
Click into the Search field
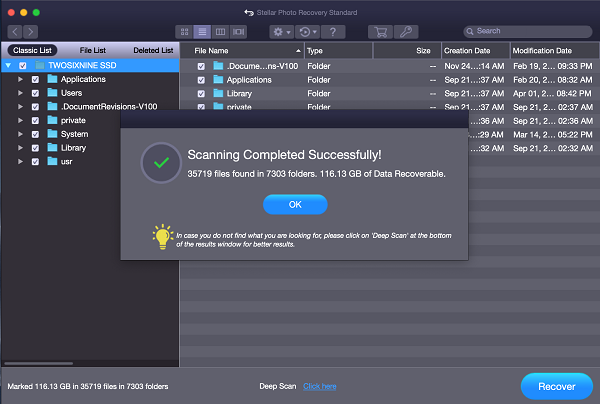click(528, 31)
